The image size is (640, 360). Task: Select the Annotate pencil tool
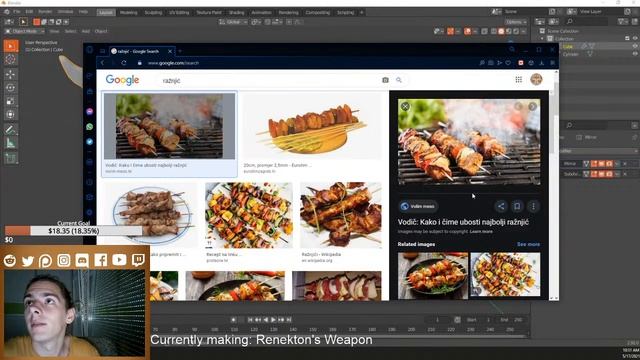pyautogui.click(x=11, y=130)
